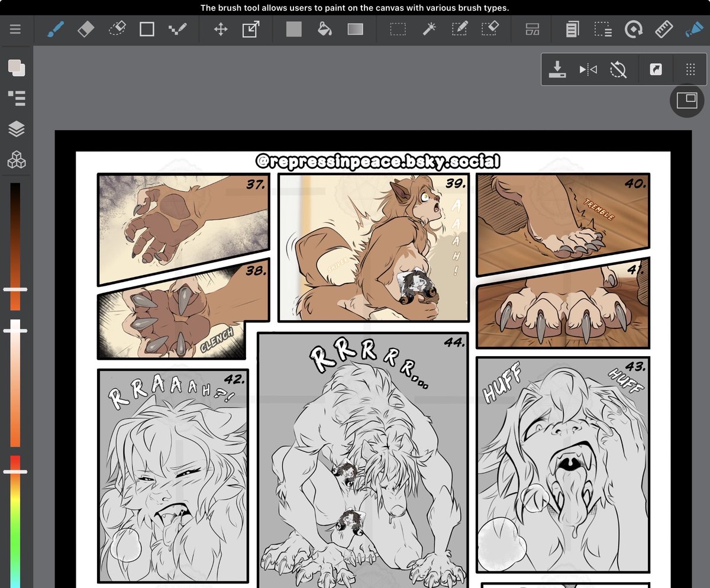Open the foreground/background color swatch

point(17,67)
